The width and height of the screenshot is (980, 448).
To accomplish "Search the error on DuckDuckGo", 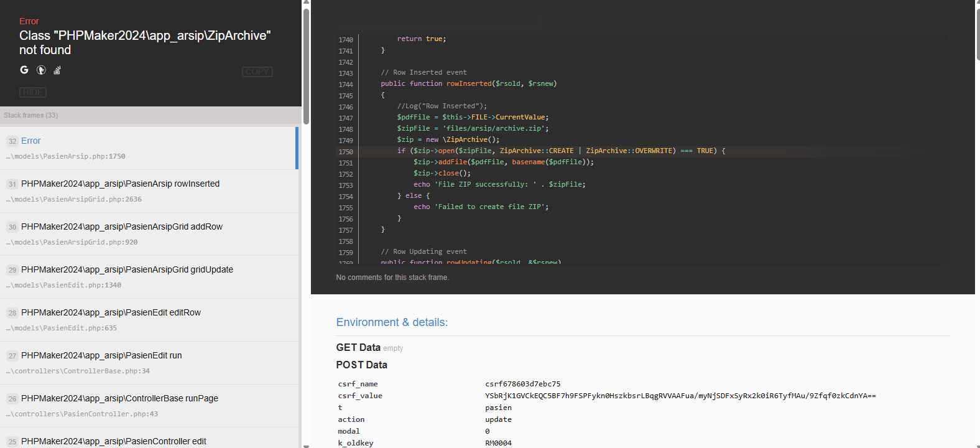I will pos(41,70).
